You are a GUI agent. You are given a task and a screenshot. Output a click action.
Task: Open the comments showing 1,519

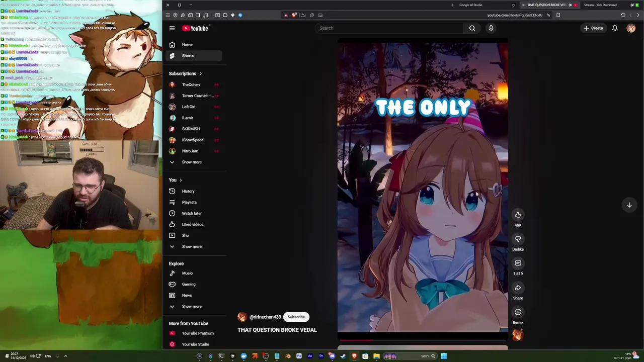(518, 263)
